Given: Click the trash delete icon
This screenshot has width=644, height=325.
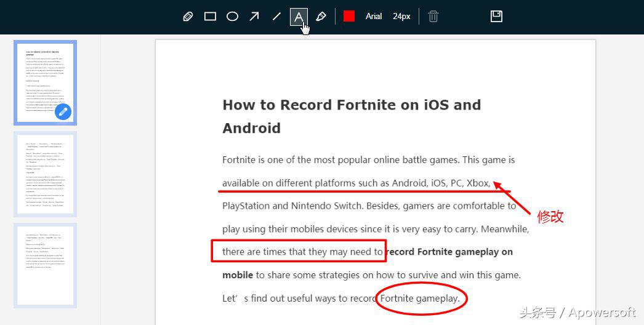Looking at the screenshot, I should pyautogui.click(x=433, y=17).
